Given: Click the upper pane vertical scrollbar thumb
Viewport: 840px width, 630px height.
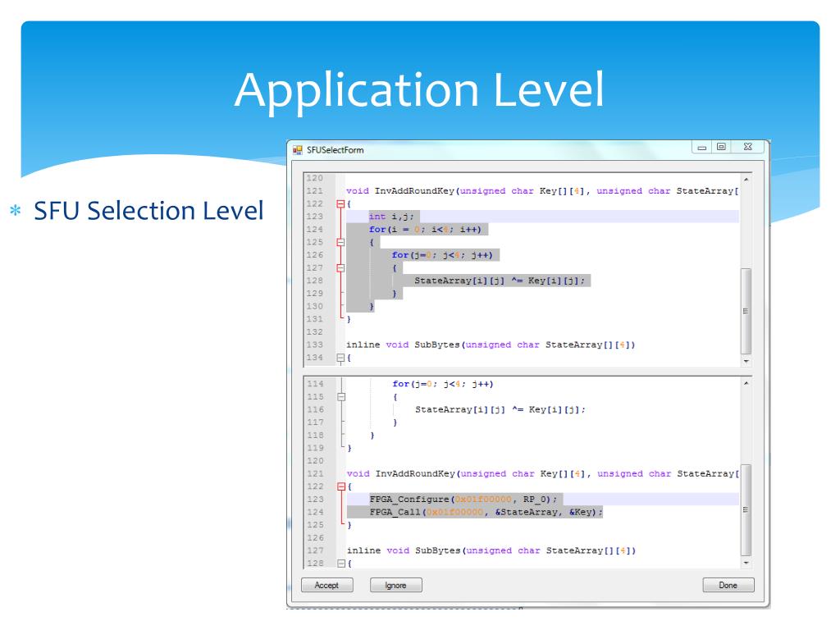Looking at the screenshot, I should click(x=746, y=311).
